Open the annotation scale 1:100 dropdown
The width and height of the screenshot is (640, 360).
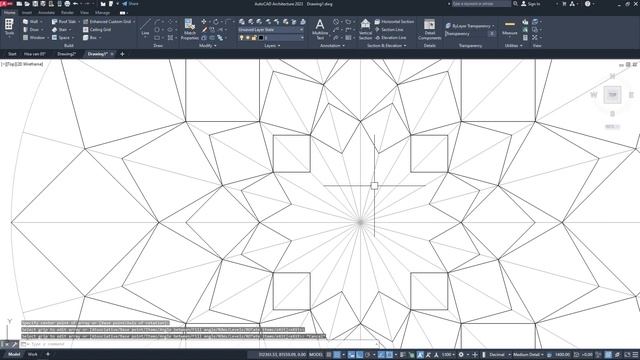[x=448, y=355]
